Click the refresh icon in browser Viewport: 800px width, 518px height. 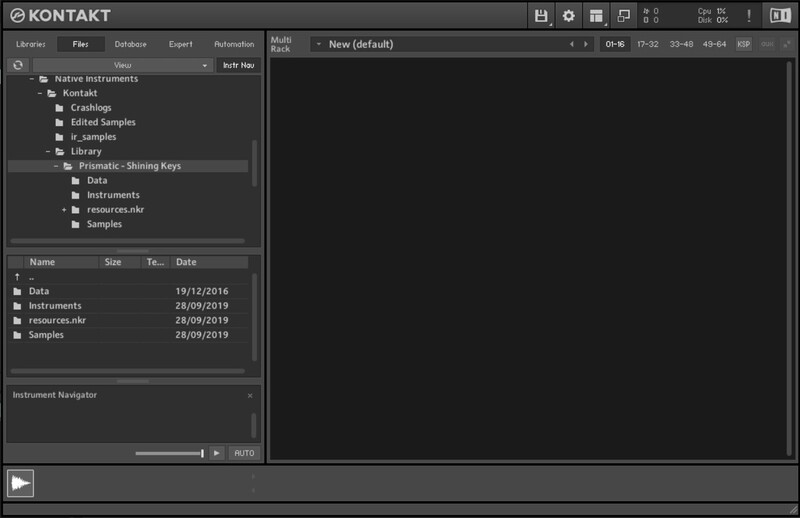point(18,65)
